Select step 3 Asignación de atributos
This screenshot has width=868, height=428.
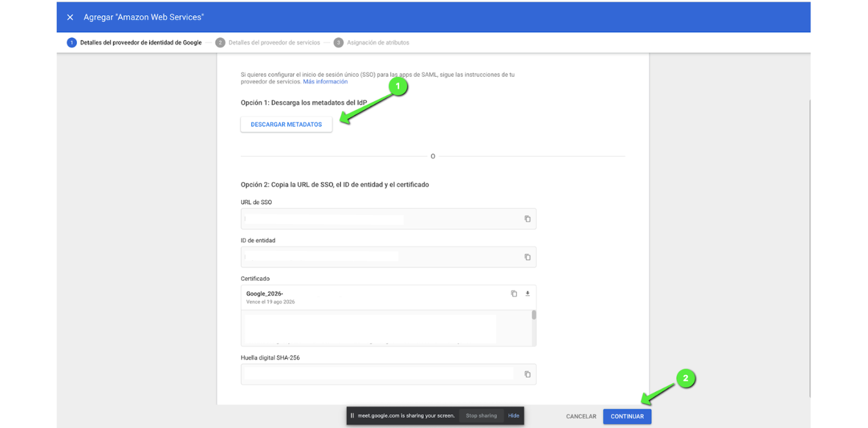coord(371,43)
